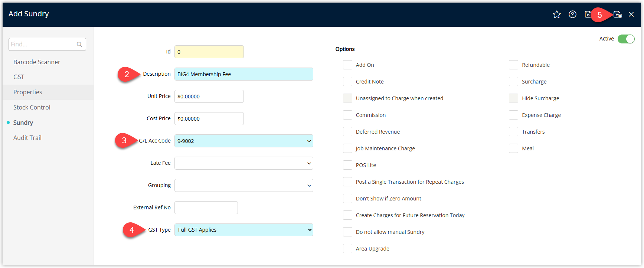This screenshot has width=644, height=268.
Task: Click the Options heading text
Action: coord(345,49)
